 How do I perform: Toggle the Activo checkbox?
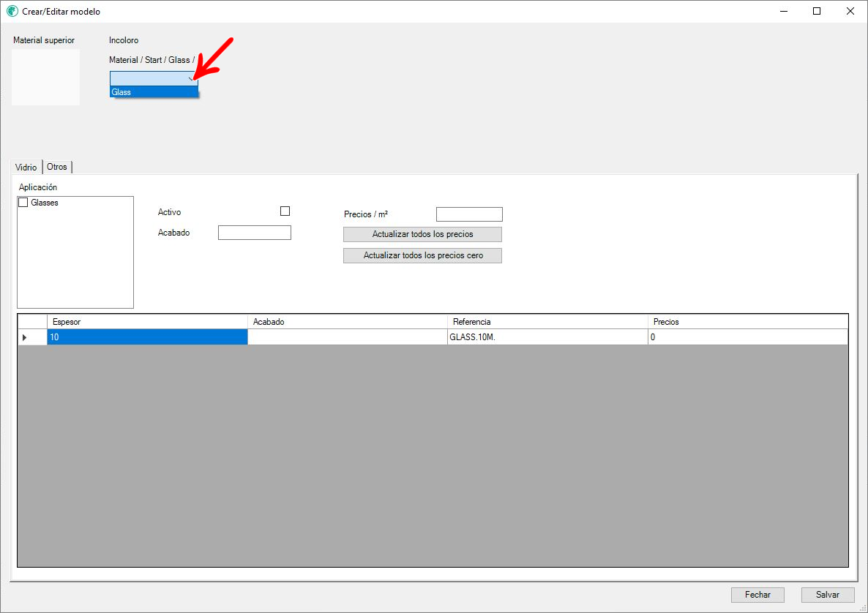[x=285, y=211]
